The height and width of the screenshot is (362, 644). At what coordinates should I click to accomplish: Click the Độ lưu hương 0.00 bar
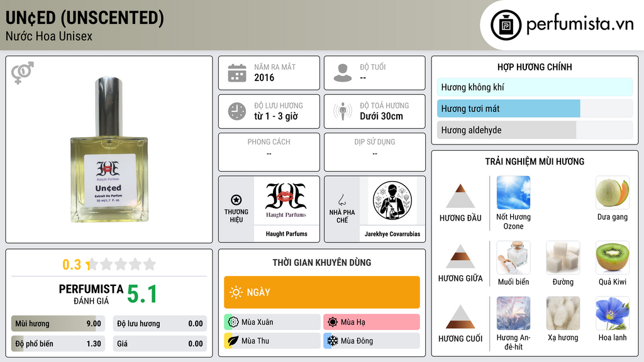coord(160,324)
